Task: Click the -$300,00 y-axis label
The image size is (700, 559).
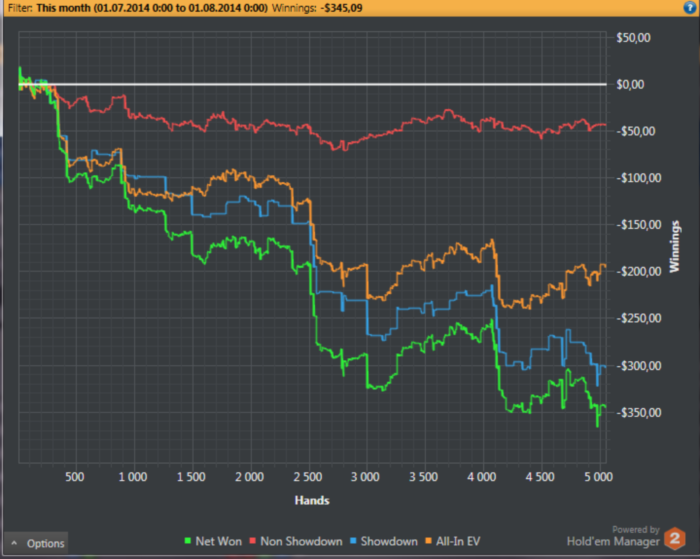Action: click(x=639, y=366)
